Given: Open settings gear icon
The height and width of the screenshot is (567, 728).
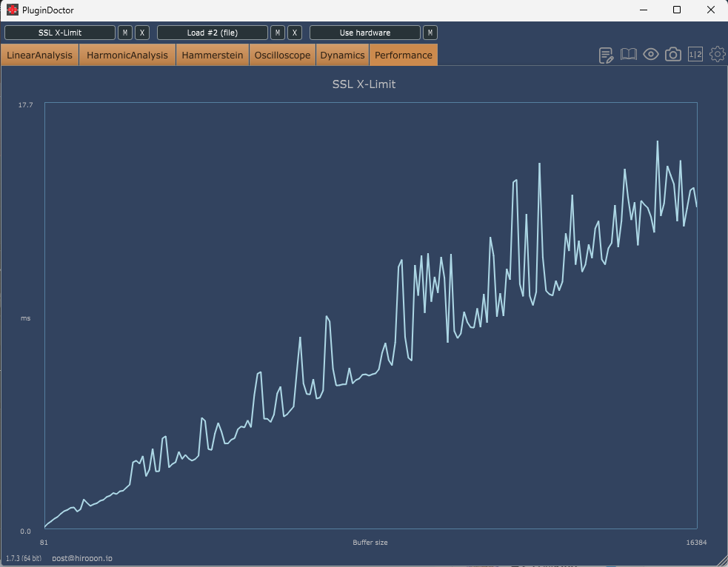Looking at the screenshot, I should (x=718, y=54).
